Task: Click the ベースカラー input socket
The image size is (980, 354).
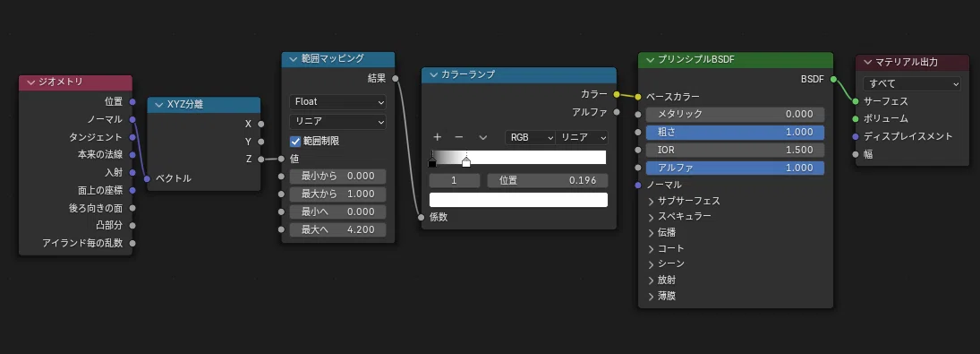Action: click(637, 97)
